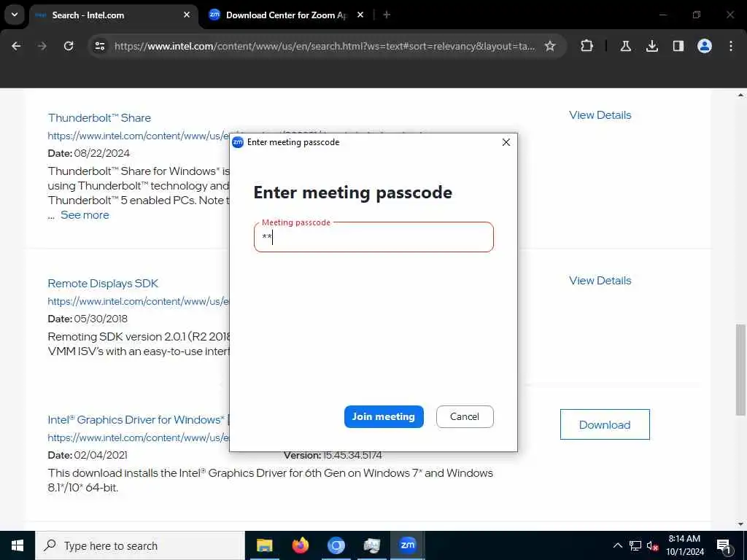Click the Date: 08/22/2024 text
The image size is (747, 560).
(x=88, y=153)
